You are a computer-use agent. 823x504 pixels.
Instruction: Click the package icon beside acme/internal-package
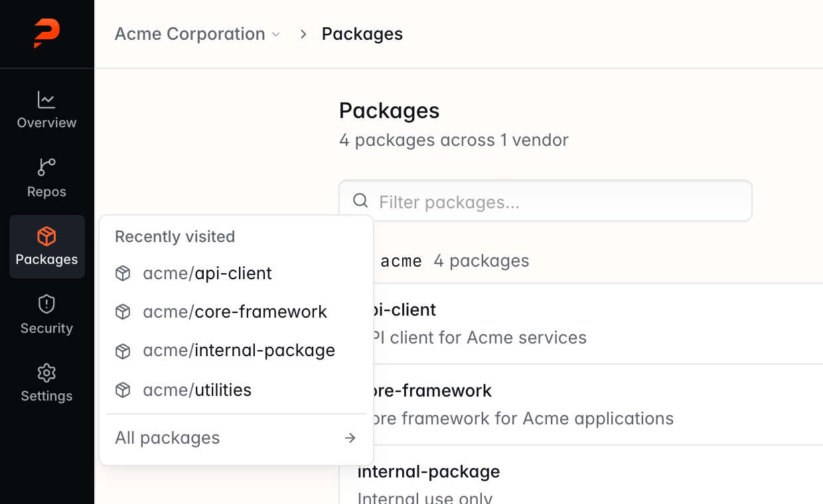click(123, 351)
